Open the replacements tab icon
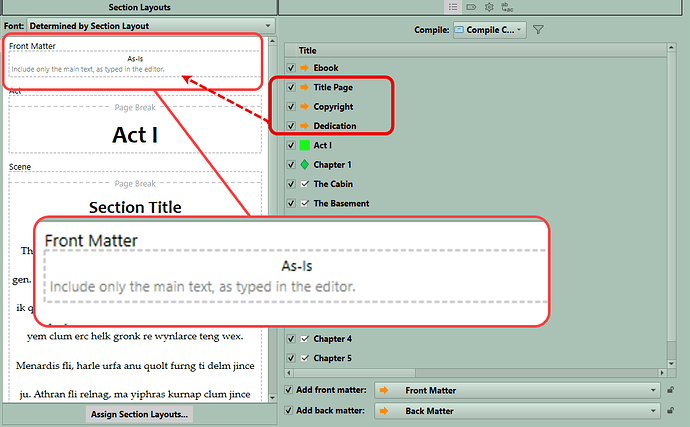Viewport: 690px width, 427px height. point(506,6)
